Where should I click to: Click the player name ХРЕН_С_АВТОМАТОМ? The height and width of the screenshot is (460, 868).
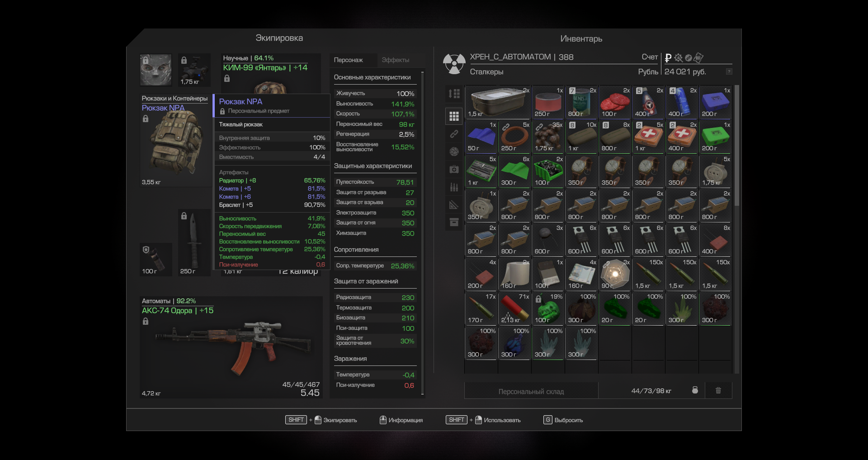510,57
